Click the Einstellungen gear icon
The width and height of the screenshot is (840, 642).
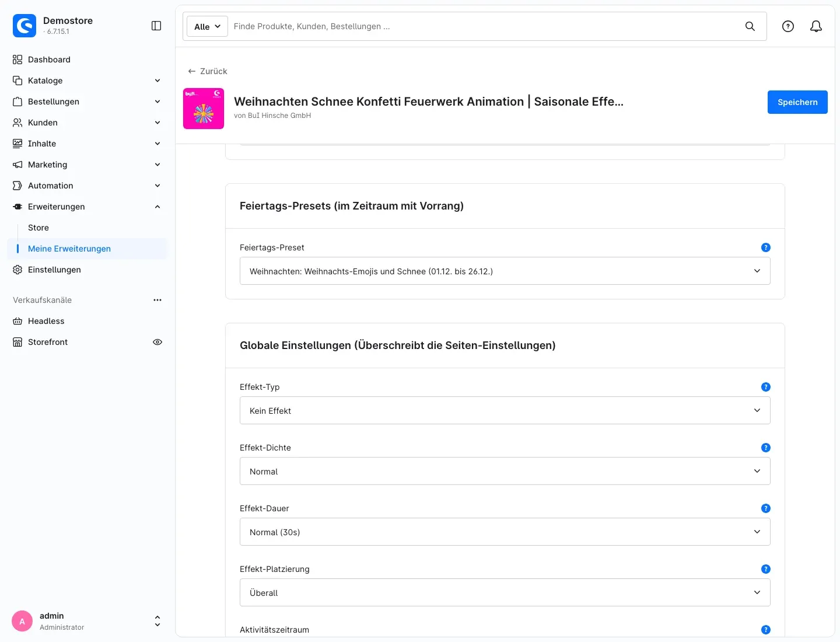pos(17,270)
